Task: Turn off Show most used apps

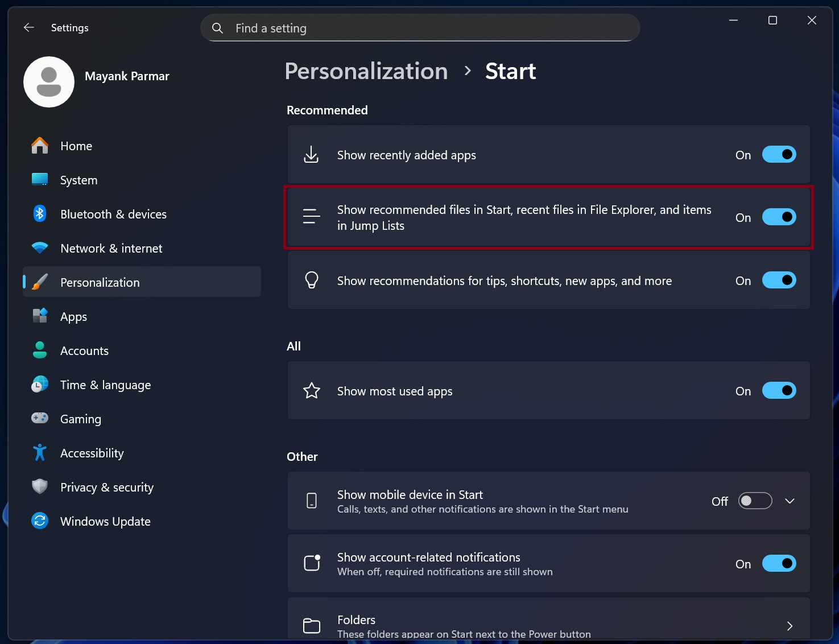Action: tap(779, 390)
